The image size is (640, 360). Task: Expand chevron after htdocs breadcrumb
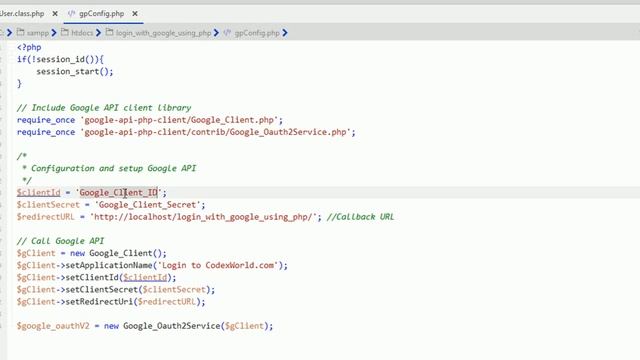pos(98,33)
